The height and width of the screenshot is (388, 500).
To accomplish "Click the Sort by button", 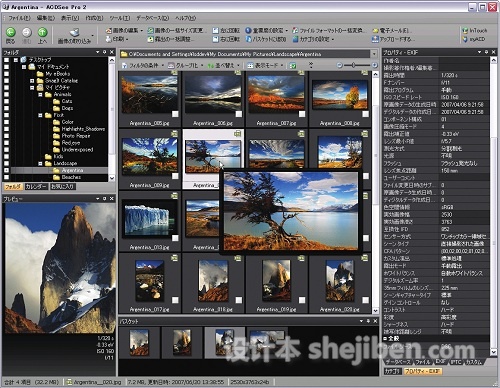I will 223,65.
